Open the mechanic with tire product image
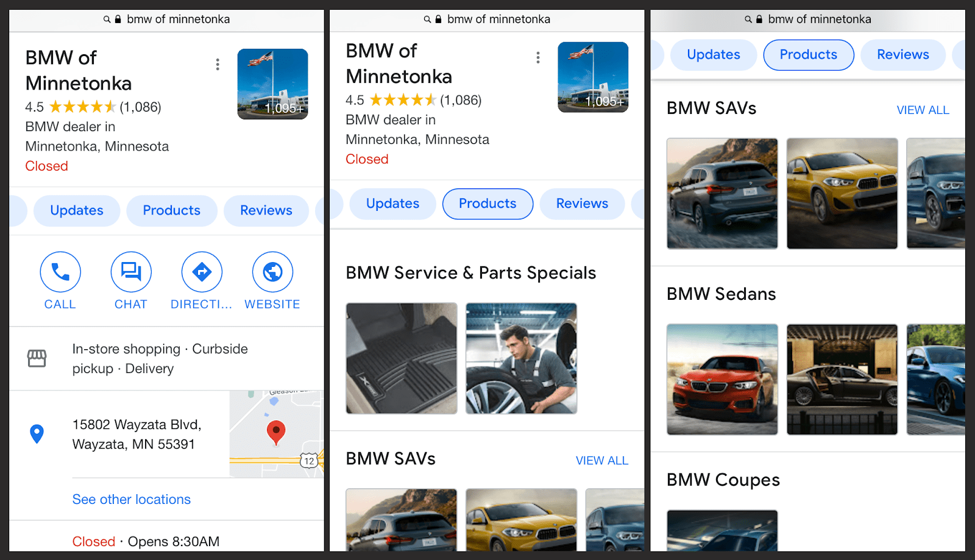This screenshot has height=560, width=975. [x=522, y=358]
